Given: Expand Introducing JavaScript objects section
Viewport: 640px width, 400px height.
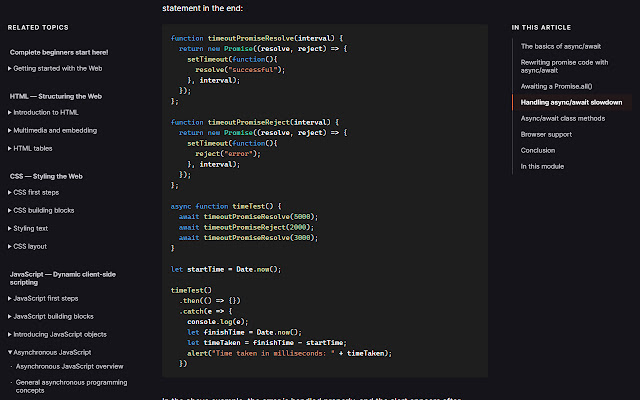Looking at the screenshot, I should tap(57, 335).
